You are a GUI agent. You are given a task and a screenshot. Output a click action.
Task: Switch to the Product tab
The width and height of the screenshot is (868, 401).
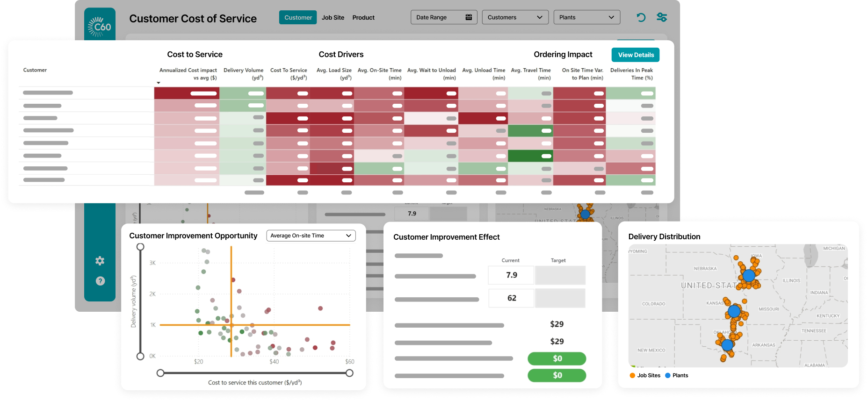[x=363, y=17]
